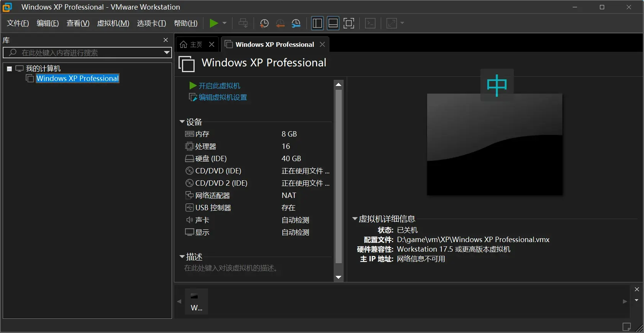This screenshot has height=333, width=644.
Task: Open the power options dropdown arrow
Action: point(224,23)
